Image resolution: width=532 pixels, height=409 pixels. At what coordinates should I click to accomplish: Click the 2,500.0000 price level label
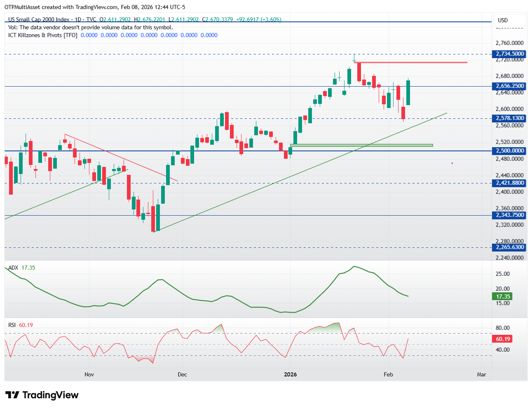point(510,151)
